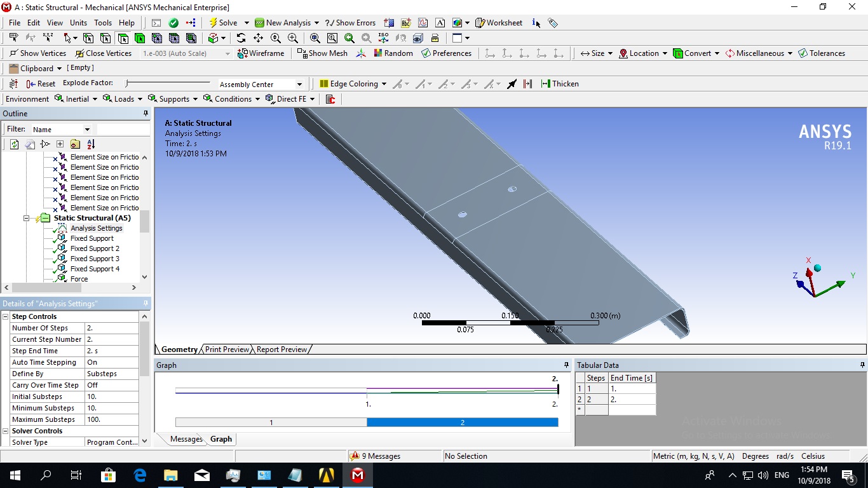Click the Zoom To Fit icon
This screenshot has width=868, height=488.
click(x=315, y=38)
